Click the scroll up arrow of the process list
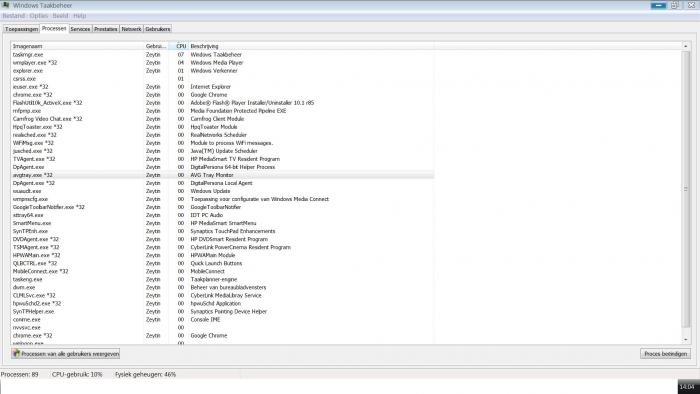 click(686, 46)
